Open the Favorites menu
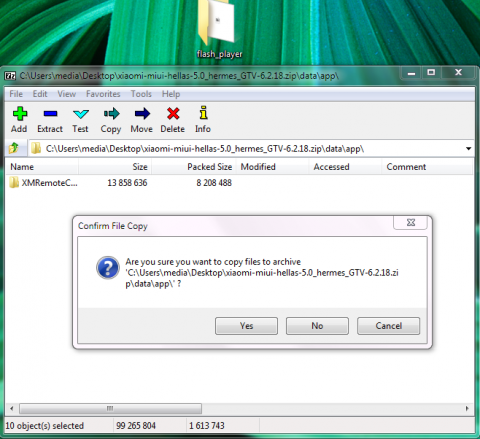This screenshot has height=439, width=480. coord(103,94)
